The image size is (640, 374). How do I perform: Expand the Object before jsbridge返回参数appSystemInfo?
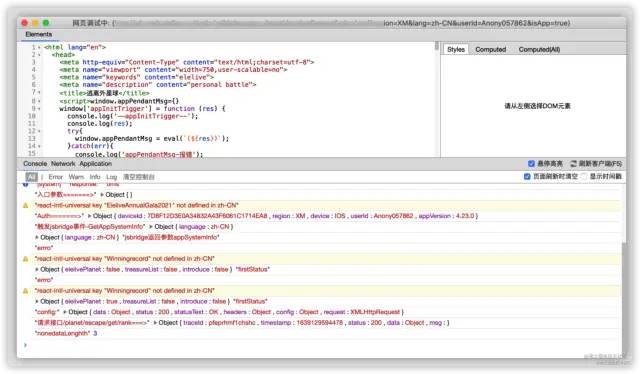click(37, 237)
